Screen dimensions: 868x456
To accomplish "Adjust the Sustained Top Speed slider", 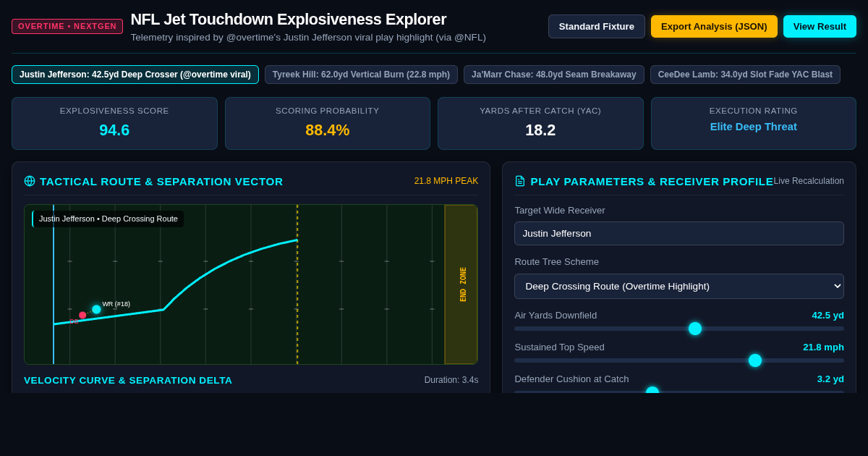I will [679, 360].
